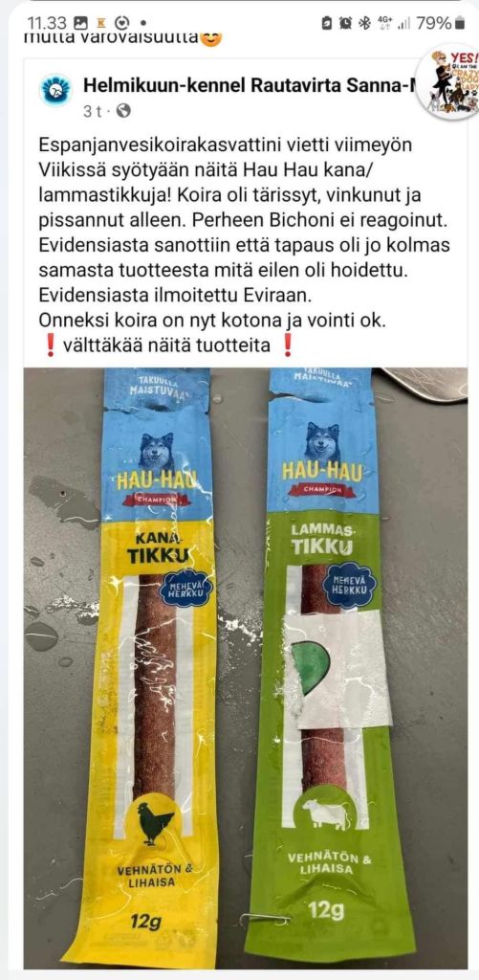Tap the Bluetooth status icon

tap(365, 24)
